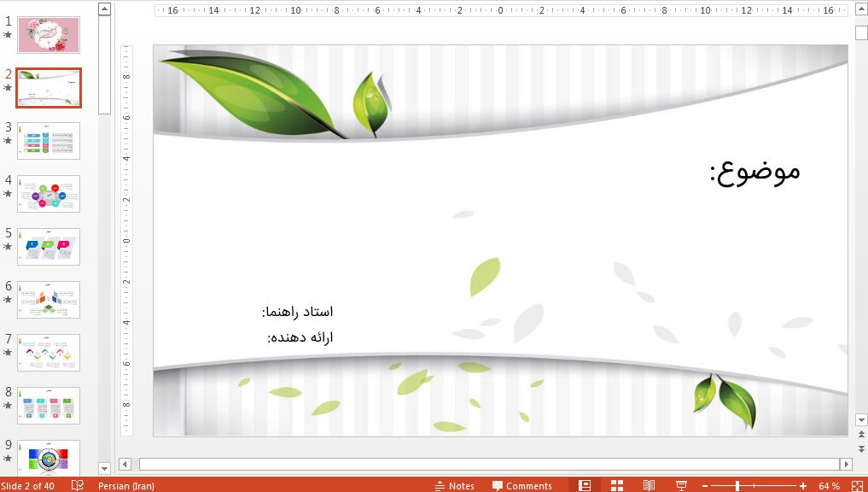The width and height of the screenshot is (868, 492).
Task: Select slide 1 thumbnail with floral design
Action: (x=49, y=35)
